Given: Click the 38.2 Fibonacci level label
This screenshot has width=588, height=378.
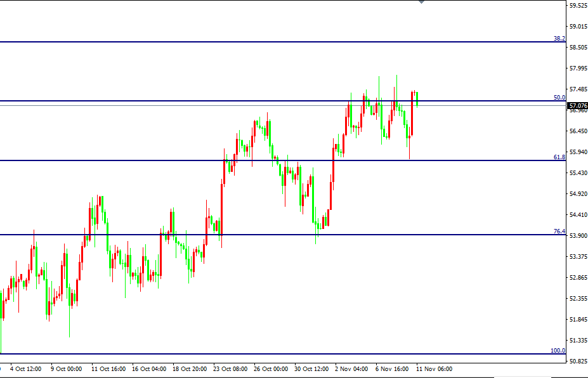Looking at the screenshot, I should pyautogui.click(x=559, y=39).
